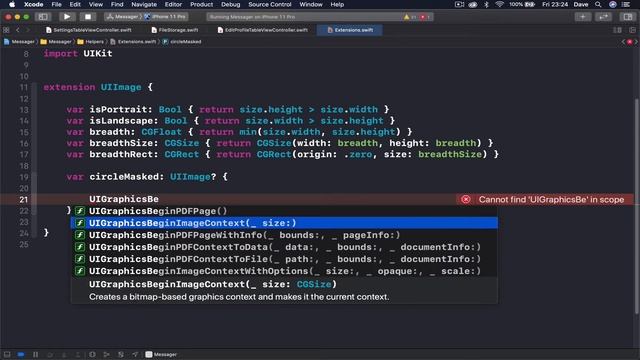The height and width of the screenshot is (360, 640).
Task: Open the Messager scheme selector
Action: 124,17
